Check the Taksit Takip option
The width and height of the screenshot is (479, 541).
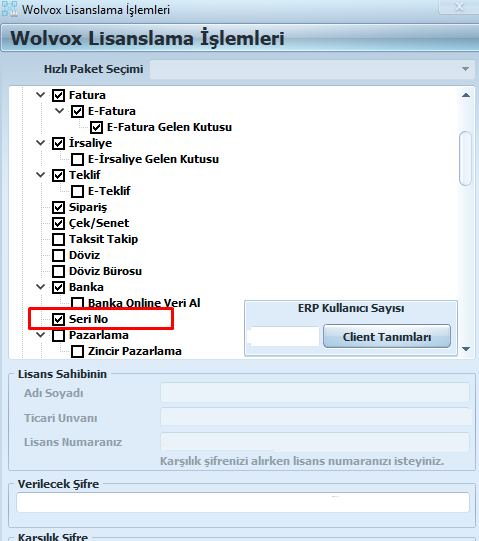(x=58, y=239)
